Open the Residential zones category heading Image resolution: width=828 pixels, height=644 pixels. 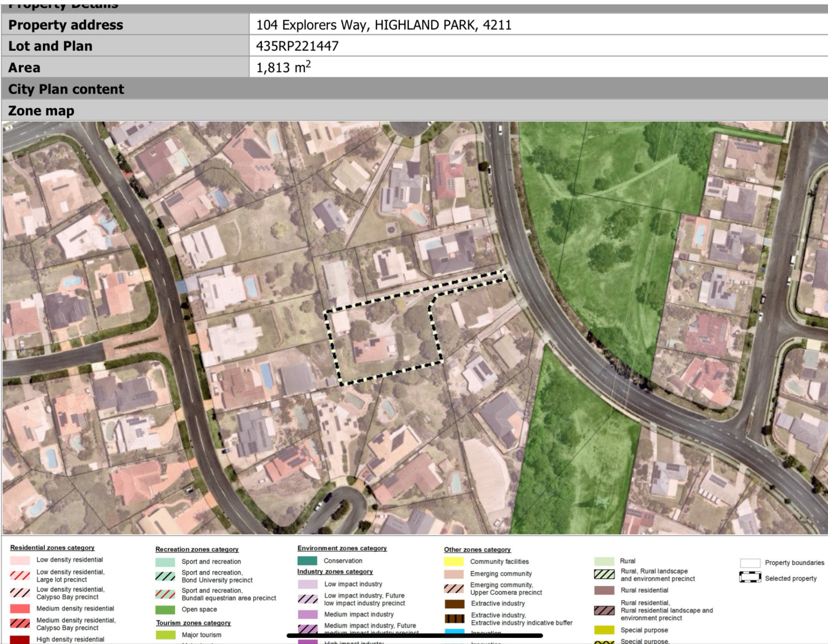52,547
